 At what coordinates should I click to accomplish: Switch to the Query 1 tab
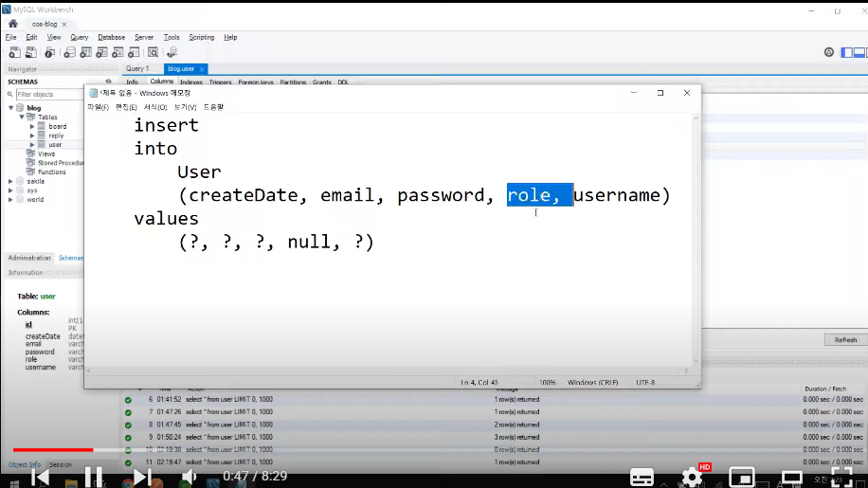(137, 68)
